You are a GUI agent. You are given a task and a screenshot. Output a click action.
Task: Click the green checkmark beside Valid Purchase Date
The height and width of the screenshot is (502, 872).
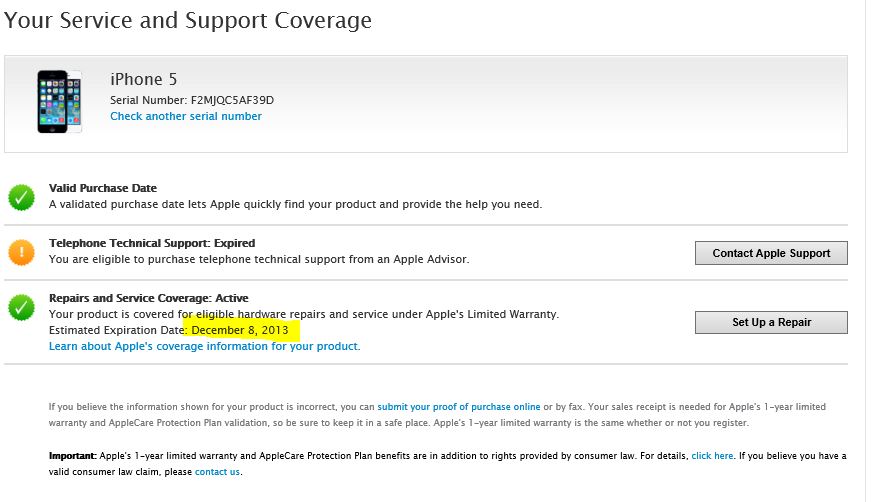21,197
